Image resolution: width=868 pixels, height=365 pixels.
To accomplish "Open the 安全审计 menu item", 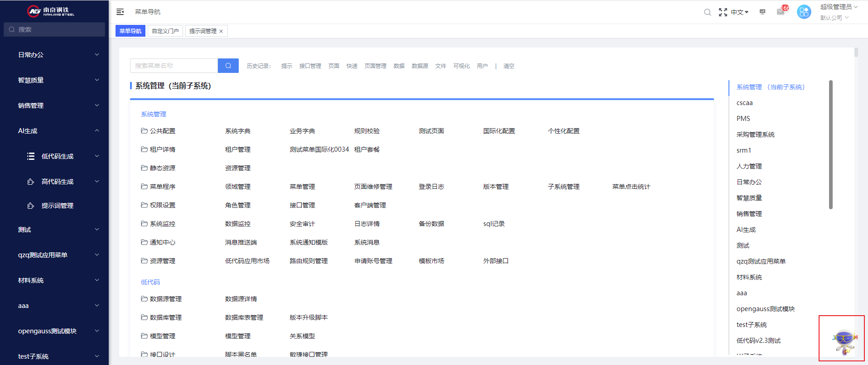I will 302,224.
